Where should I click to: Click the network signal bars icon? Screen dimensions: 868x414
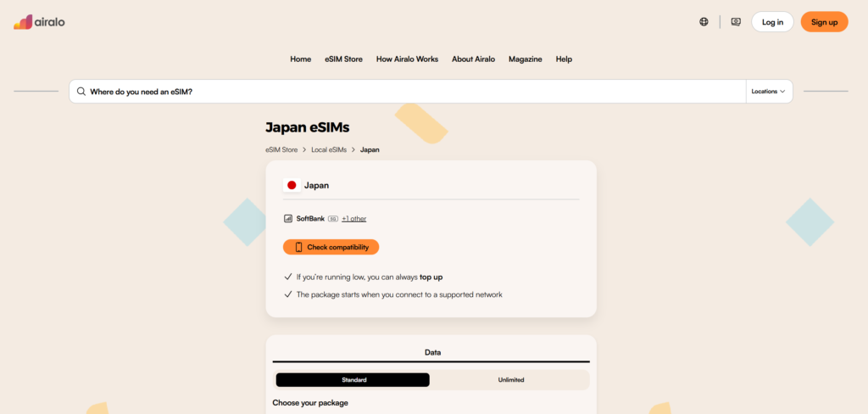(288, 219)
